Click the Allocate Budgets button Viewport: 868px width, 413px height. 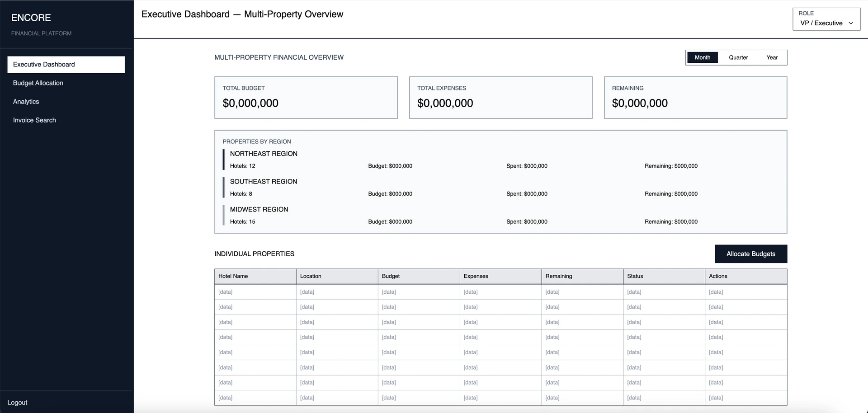pos(750,254)
